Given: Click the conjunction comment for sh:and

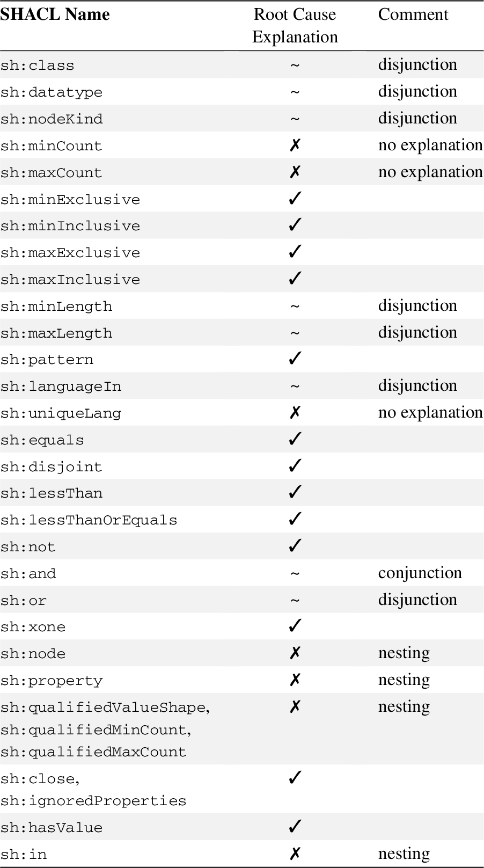Looking at the screenshot, I should [x=420, y=573].
